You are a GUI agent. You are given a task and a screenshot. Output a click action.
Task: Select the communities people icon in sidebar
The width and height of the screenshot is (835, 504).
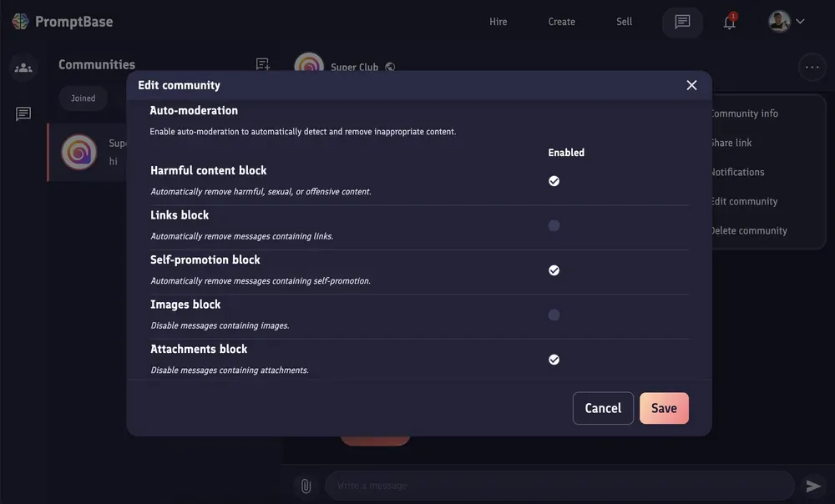point(23,68)
